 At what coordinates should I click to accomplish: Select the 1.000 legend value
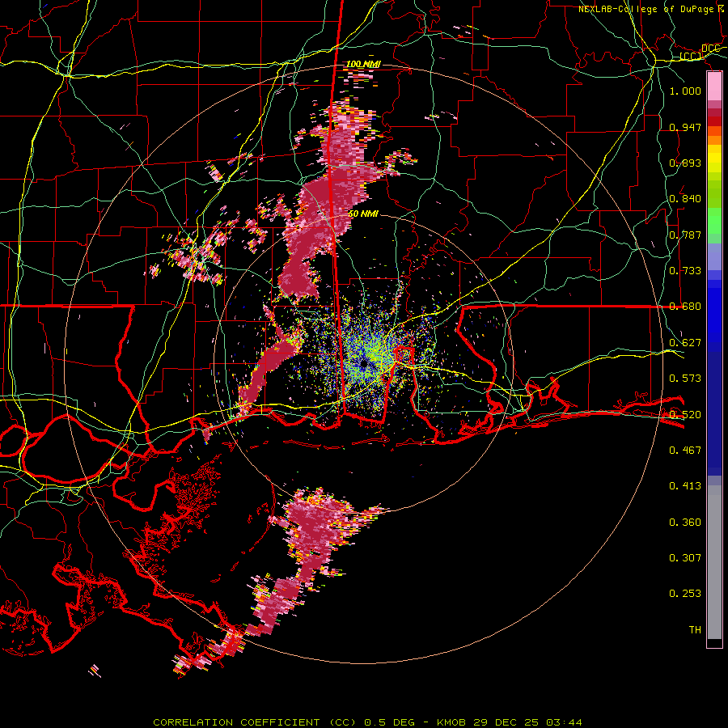685,91
